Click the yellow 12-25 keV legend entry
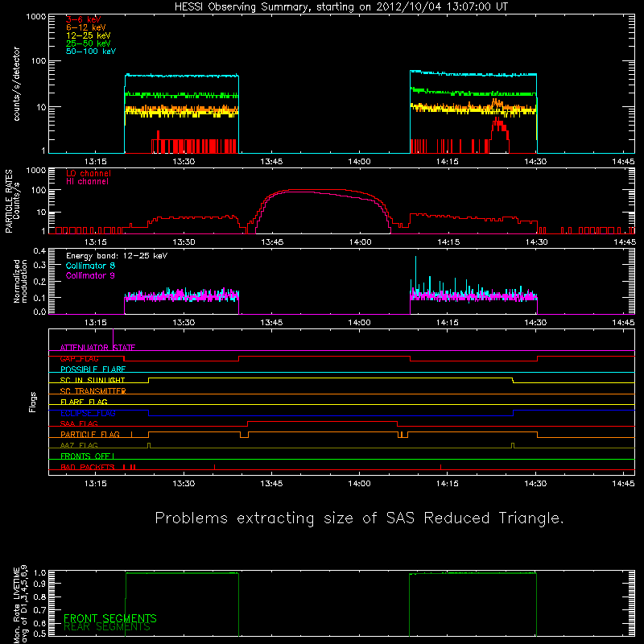The height and width of the screenshot is (644, 644). coord(88,35)
